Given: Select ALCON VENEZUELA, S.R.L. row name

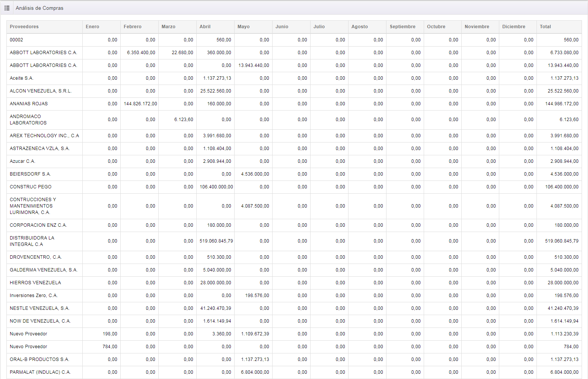Looking at the screenshot, I should click(41, 91).
